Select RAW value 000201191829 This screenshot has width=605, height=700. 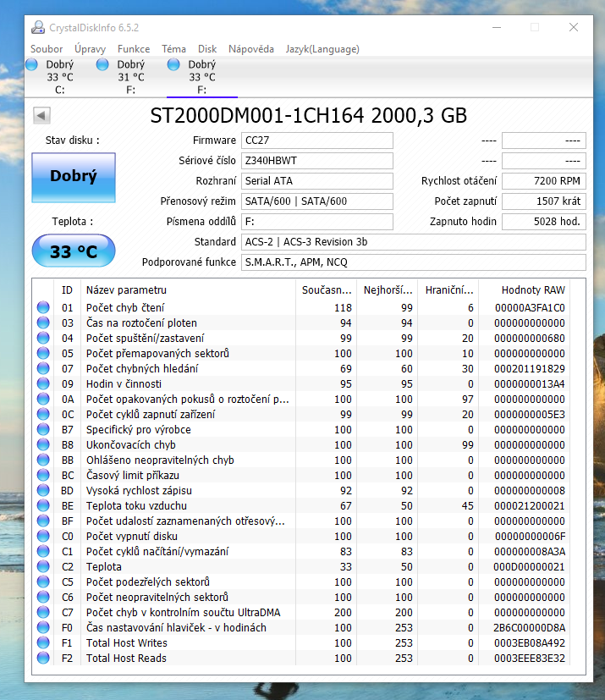click(x=530, y=369)
